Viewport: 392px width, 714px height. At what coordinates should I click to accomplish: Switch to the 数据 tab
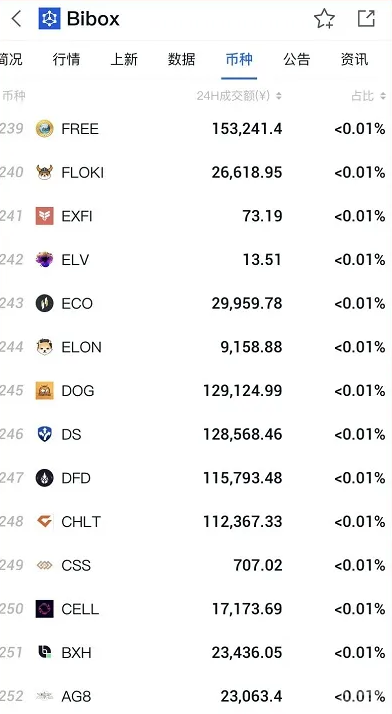coord(182,59)
